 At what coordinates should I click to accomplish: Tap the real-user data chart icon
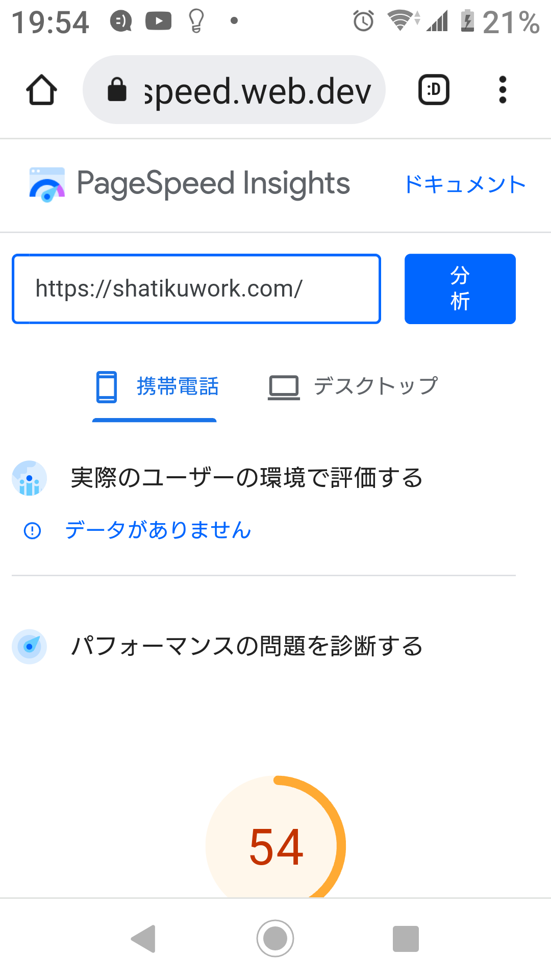click(x=30, y=478)
